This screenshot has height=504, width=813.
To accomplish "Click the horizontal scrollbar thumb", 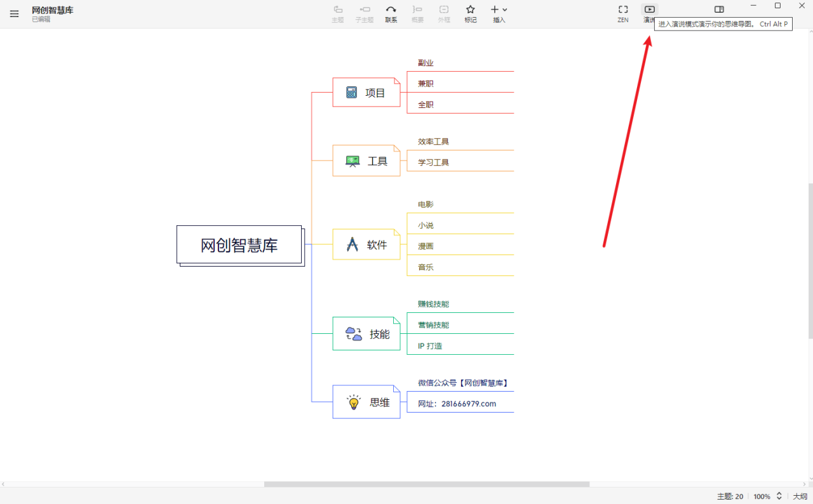I will tap(427, 484).
